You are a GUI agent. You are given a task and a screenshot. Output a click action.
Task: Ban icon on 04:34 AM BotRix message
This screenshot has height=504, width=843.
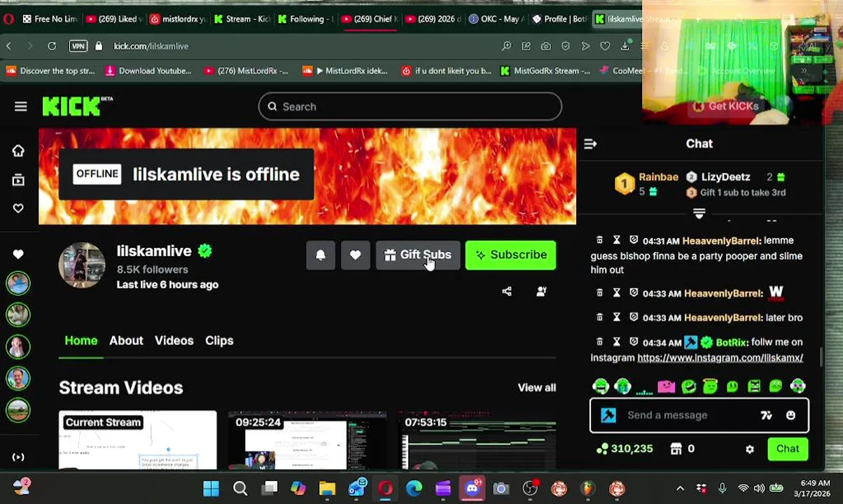pyautogui.click(x=634, y=342)
